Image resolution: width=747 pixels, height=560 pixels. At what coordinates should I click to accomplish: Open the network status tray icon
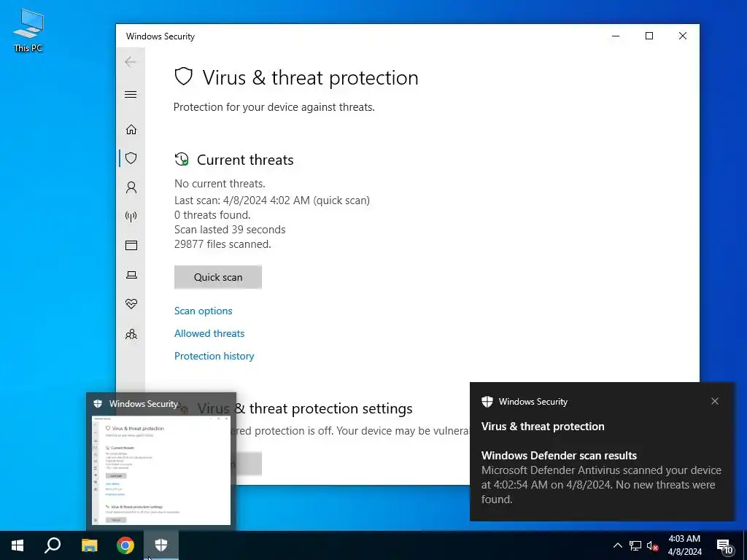(635, 545)
